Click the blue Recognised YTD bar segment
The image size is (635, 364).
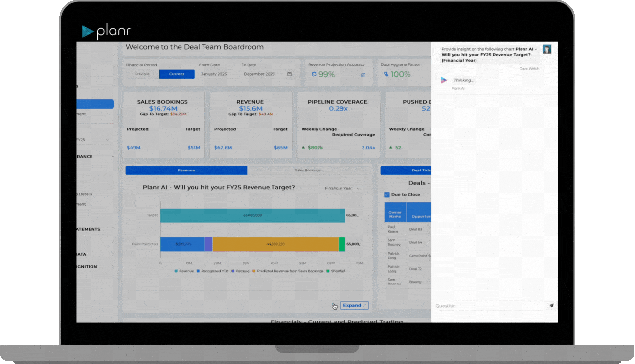tap(182, 244)
